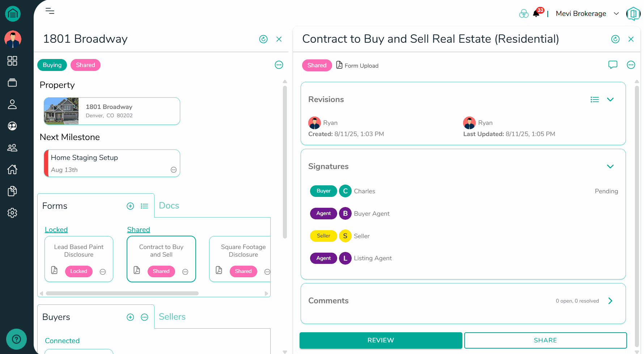This screenshot has height=354, width=644.
Task: Expand the Comments section
Action: tap(610, 301)
